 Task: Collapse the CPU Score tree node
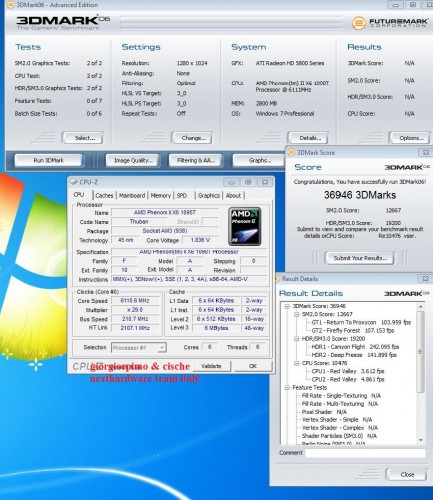pyautogui.click(x=296, y=363)
